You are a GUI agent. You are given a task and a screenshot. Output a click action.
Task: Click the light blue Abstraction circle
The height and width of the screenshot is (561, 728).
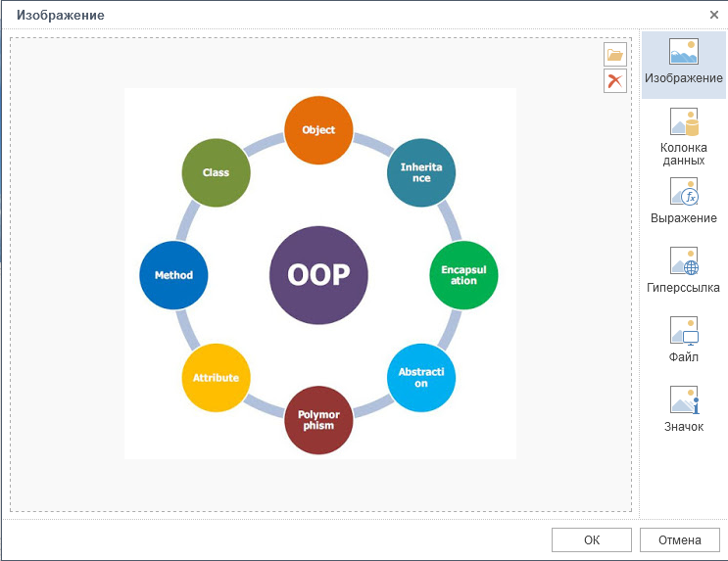click(421, 378)
